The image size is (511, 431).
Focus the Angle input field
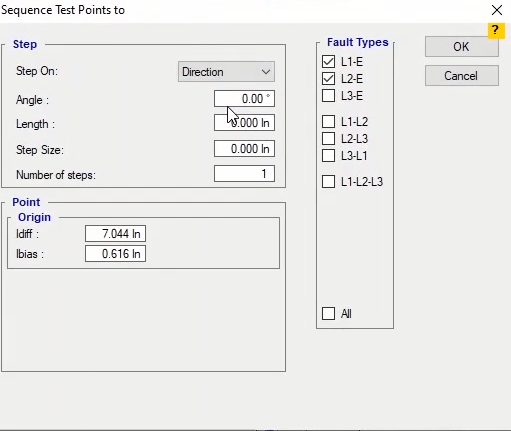244,99
